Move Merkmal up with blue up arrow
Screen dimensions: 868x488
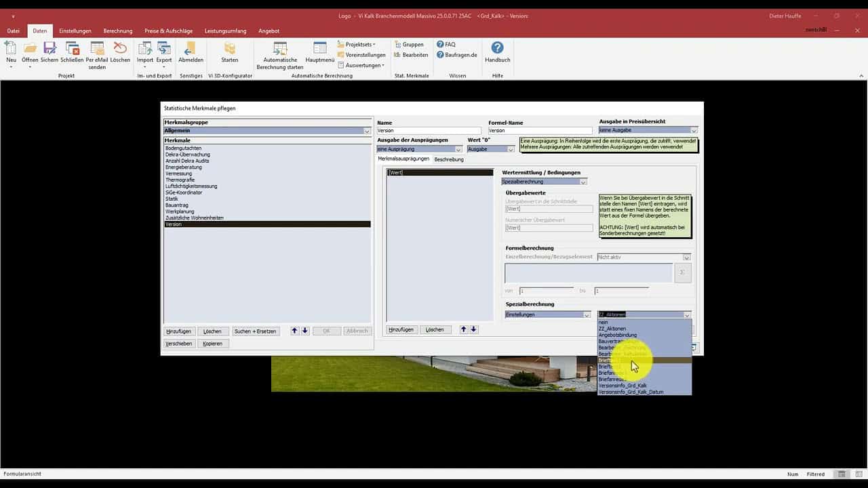[294, 331]
